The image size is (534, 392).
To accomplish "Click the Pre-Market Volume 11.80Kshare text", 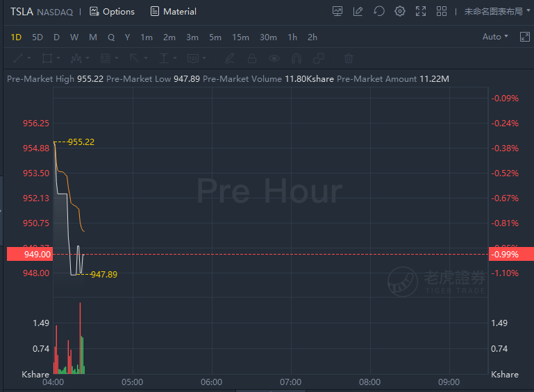I will click(x=268, y=79).
